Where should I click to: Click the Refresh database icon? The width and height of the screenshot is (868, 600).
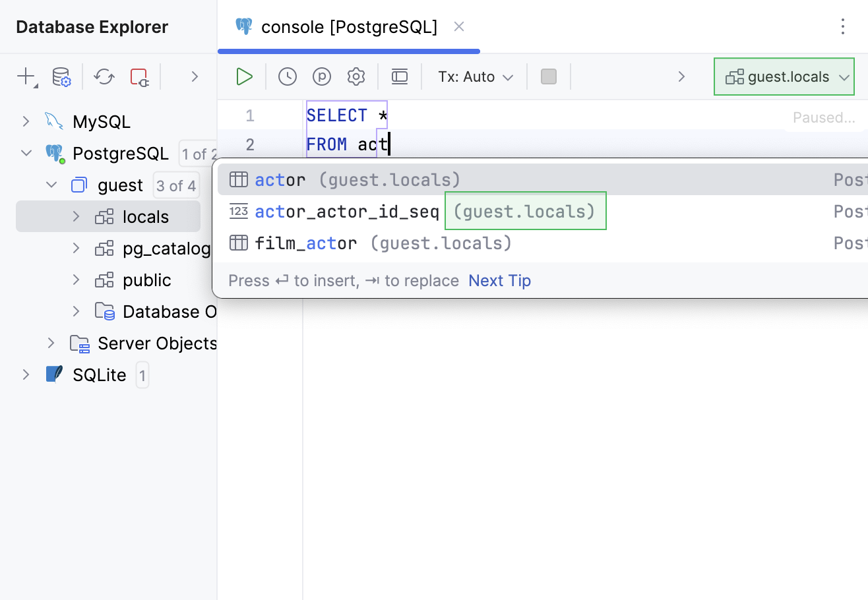click(x=104, y=77)
